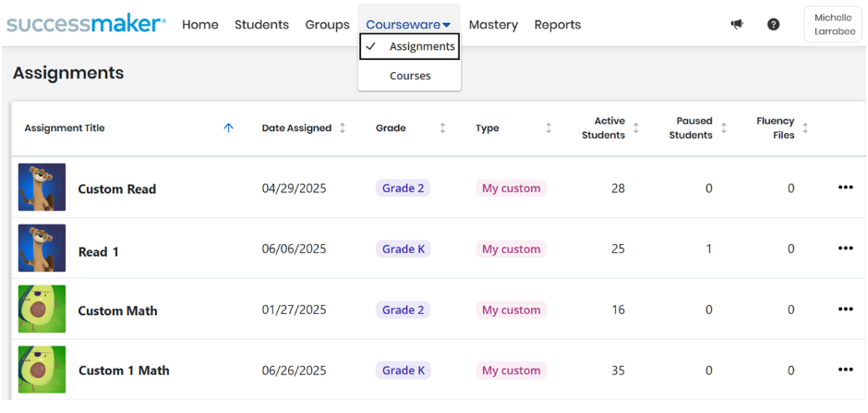This screenshot has height=413, width=868.
Task: Go to the Reports page
Action: point(558,25)
